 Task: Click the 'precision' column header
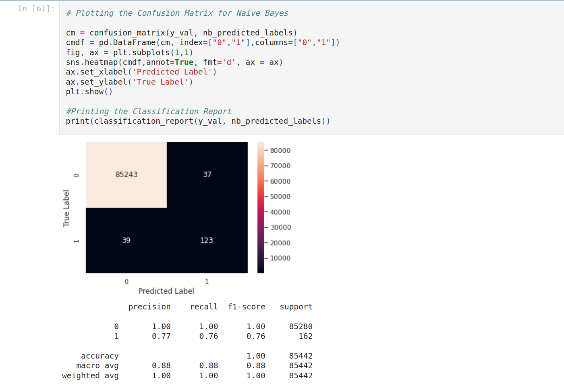149,307
